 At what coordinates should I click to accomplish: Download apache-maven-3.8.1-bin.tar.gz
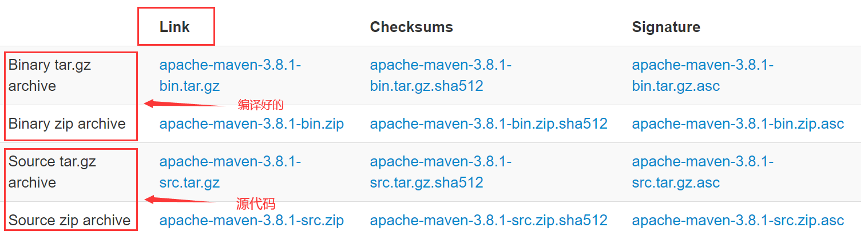tap(230, 75)
